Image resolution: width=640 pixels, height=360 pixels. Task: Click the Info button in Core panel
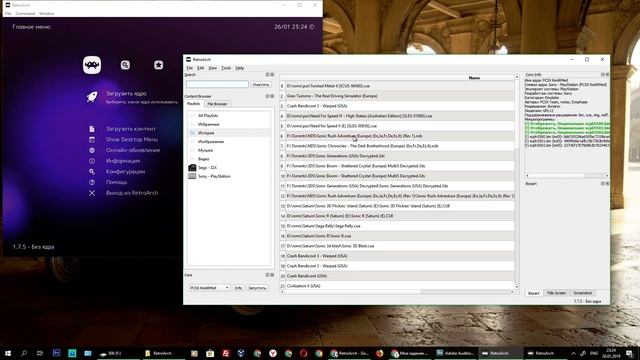[238, 288]
